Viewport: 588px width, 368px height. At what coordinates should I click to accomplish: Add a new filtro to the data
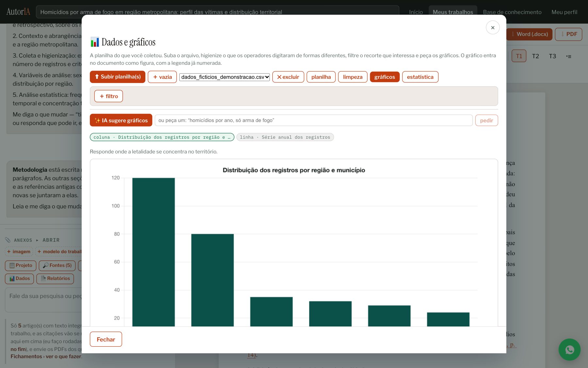pyautogui.click(x=108, y=96)
